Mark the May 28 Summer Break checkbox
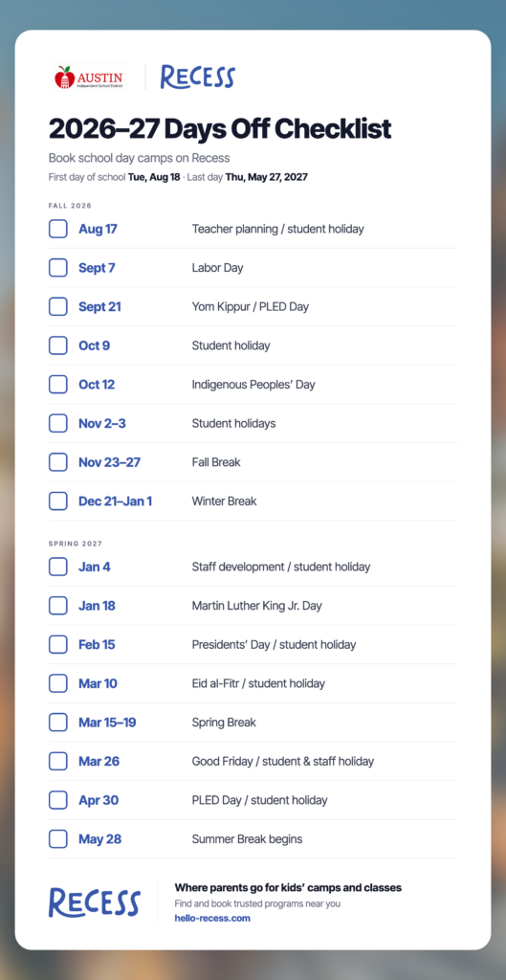 click(58, 838)
